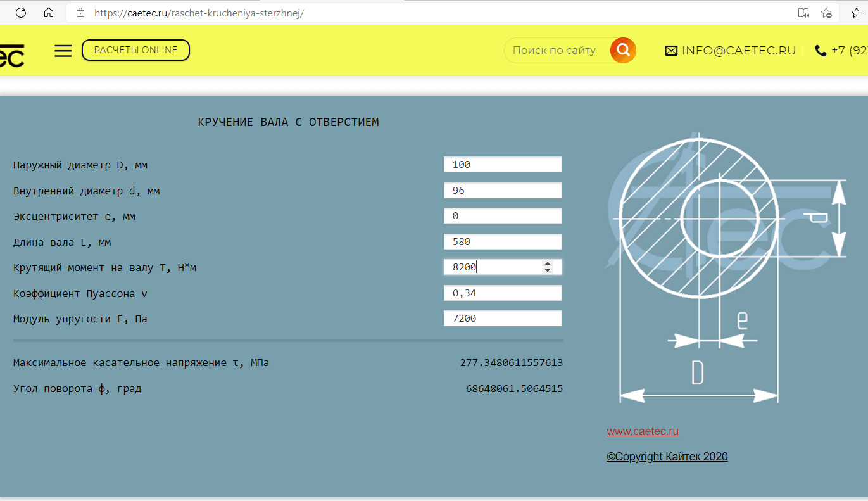Select the Наружный диаметр D input field
868x501 pixels.
point(503,165)
